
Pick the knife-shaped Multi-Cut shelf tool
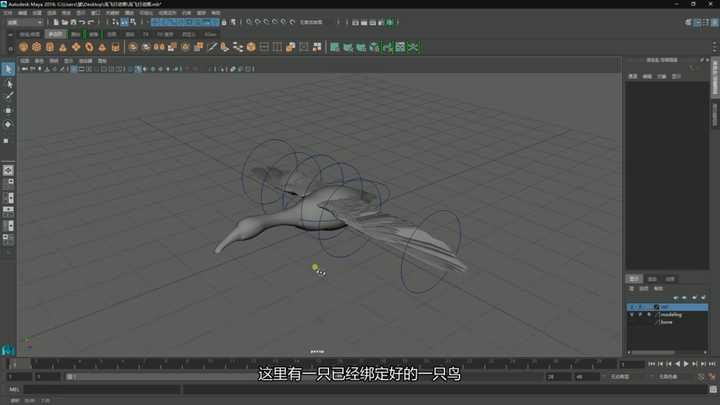212,47
